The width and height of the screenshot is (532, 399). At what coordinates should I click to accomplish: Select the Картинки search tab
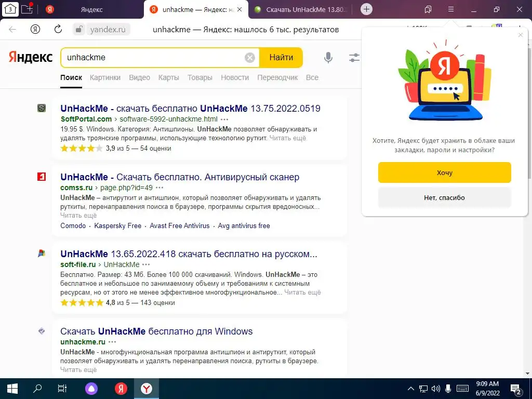105,78
